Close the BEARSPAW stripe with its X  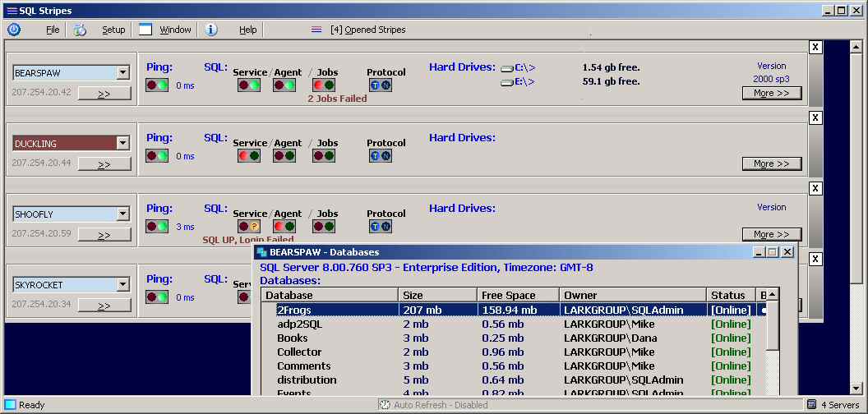pos(815,47)
